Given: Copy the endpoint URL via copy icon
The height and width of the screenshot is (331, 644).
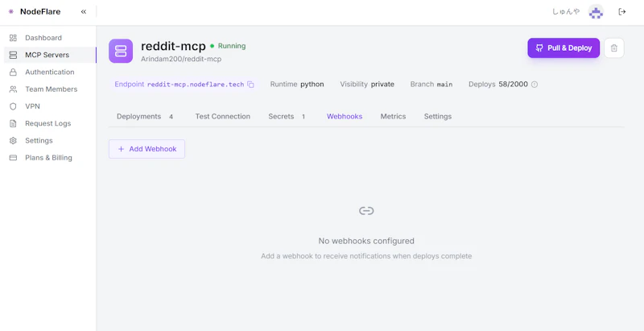Looking at the screenshot, I should point(250,85).
